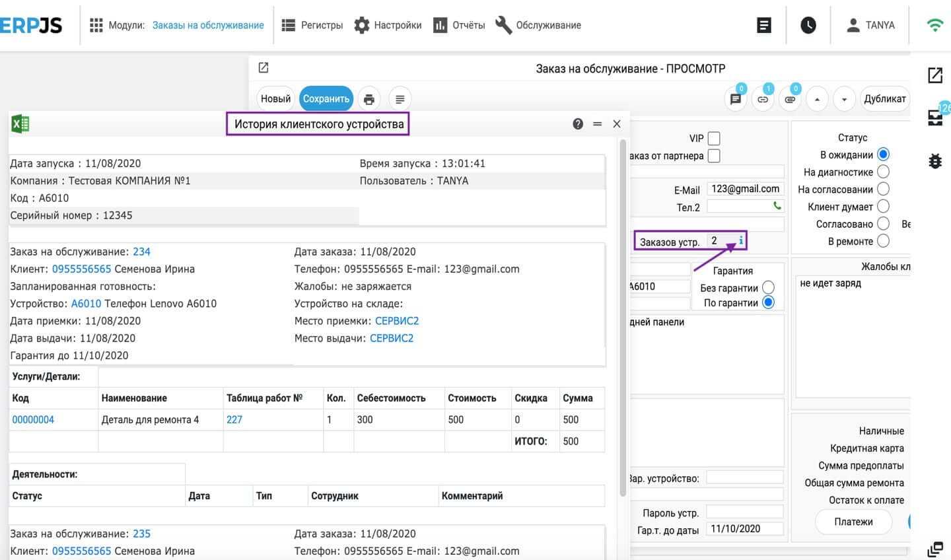
Task: Click the blue info icon beside device orders
Action: point(741,240)
